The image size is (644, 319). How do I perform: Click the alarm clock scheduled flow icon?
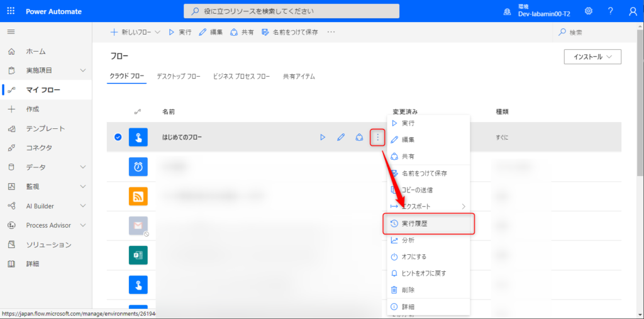coord(138,167)
